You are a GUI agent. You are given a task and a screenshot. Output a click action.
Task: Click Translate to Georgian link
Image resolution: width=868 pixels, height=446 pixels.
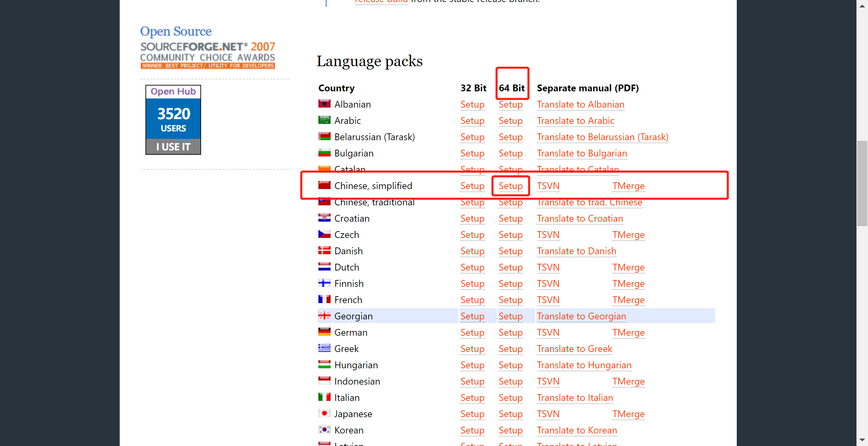(x=581, y=316)
